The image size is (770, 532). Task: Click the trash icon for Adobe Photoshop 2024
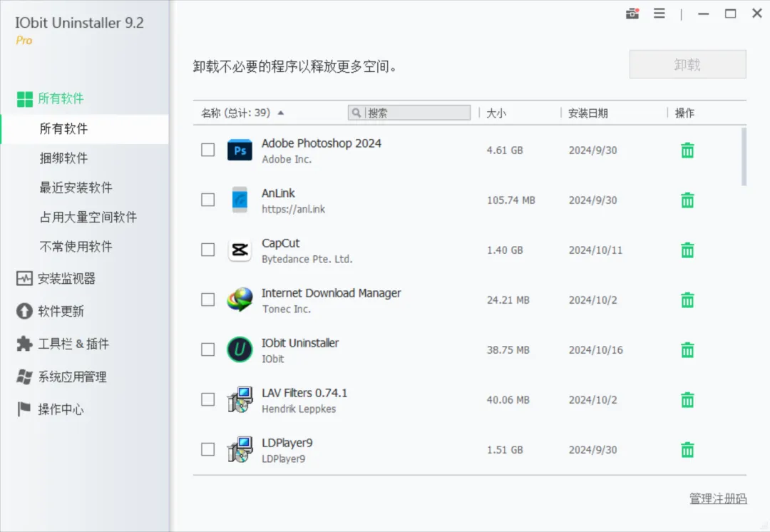coord(687,150)
